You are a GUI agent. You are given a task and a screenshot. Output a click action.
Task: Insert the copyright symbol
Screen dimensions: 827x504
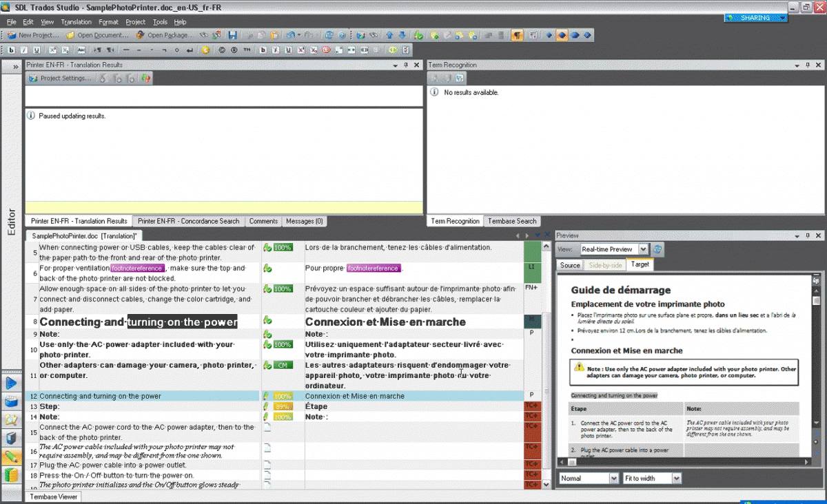tap(222, 50)
